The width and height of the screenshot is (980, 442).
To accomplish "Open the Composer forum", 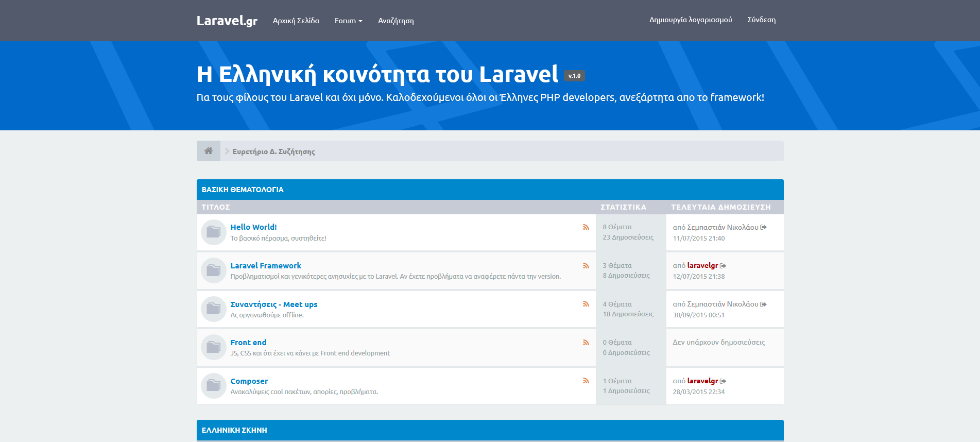I will pyautogui.click(x=249, y=381).
